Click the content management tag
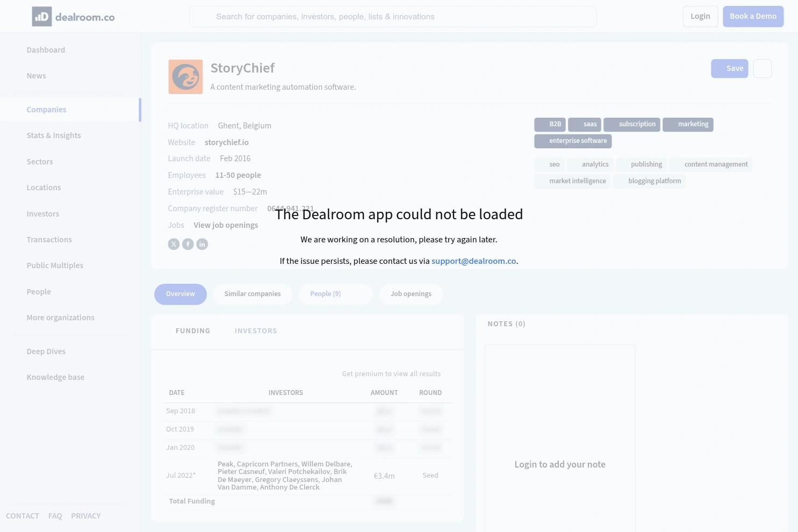Image resolution: width=798 pixels, height=532 pixels. coord(711,164)
